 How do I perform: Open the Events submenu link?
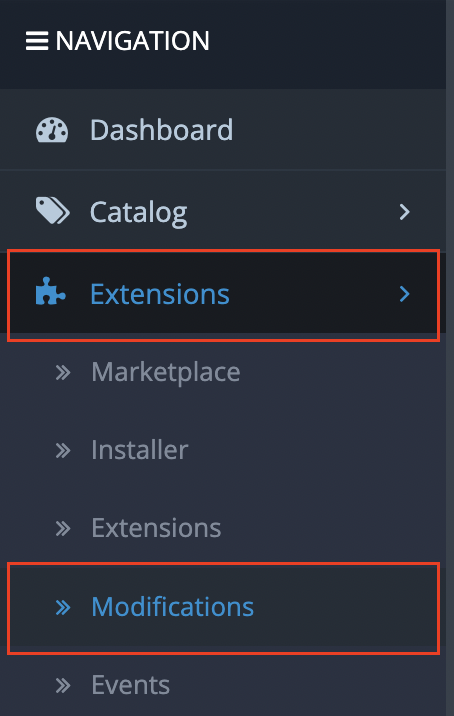(131, 684)
